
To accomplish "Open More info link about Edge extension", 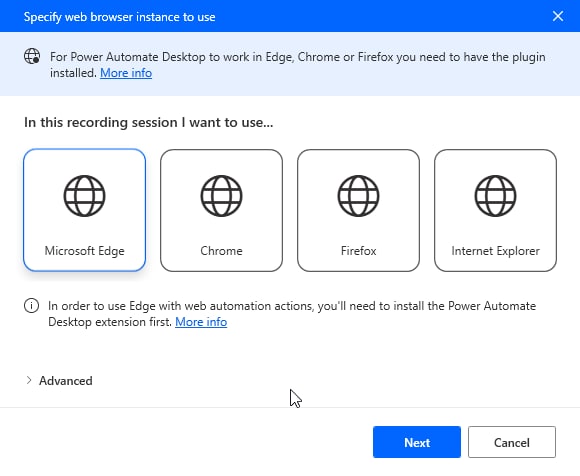I will 201,322.
